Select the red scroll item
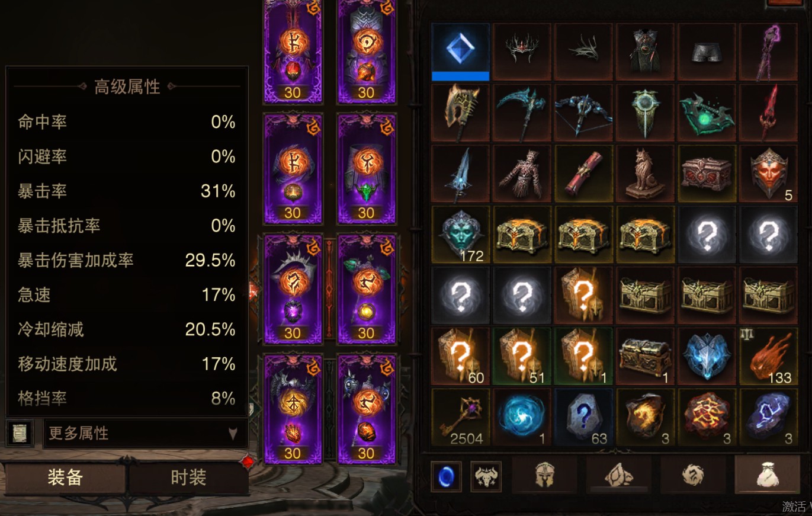The width and height of the screenshot is (812, 516). [583, 174]
